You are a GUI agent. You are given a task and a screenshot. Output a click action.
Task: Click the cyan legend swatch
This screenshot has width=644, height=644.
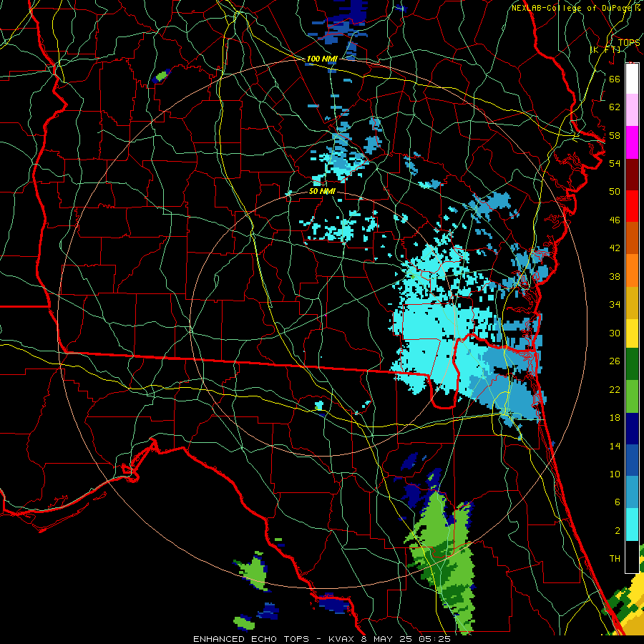(x=632, y=525)
